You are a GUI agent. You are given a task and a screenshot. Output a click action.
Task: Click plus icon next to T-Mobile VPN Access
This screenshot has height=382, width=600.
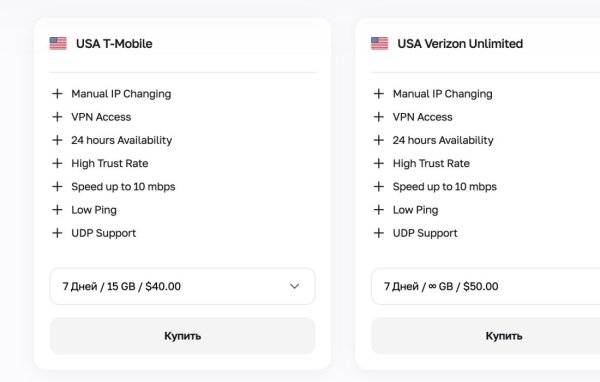pyautogui.click(x=57, y=117)
